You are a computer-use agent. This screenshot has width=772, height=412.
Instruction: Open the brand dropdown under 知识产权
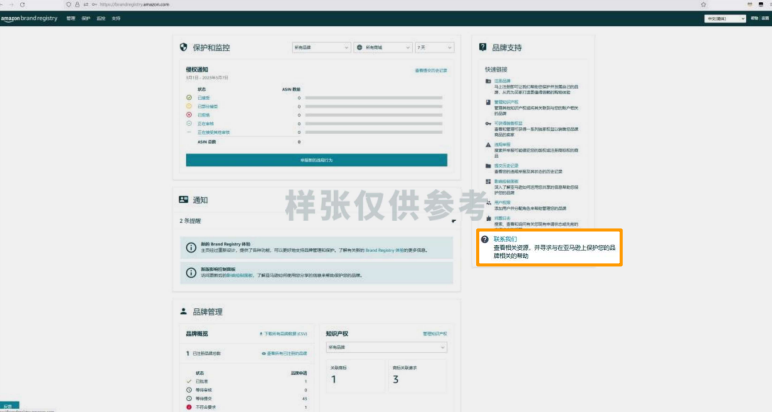pos(386,347)
